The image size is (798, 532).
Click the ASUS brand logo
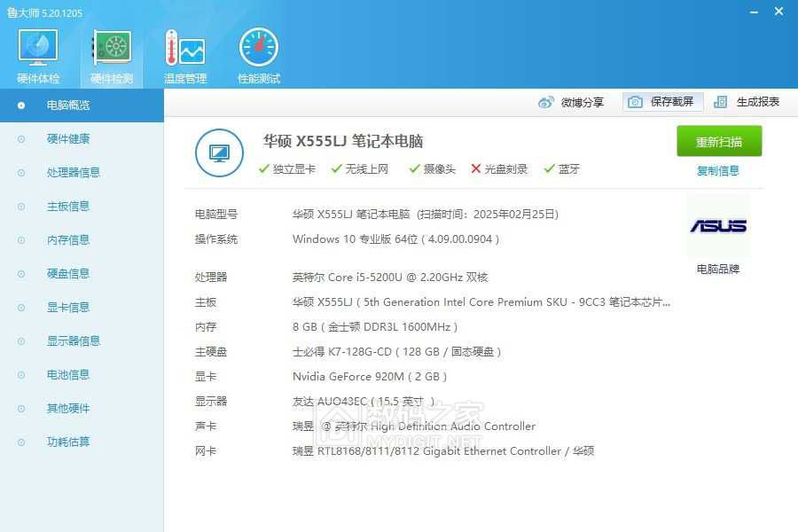(x=718, y=225)
